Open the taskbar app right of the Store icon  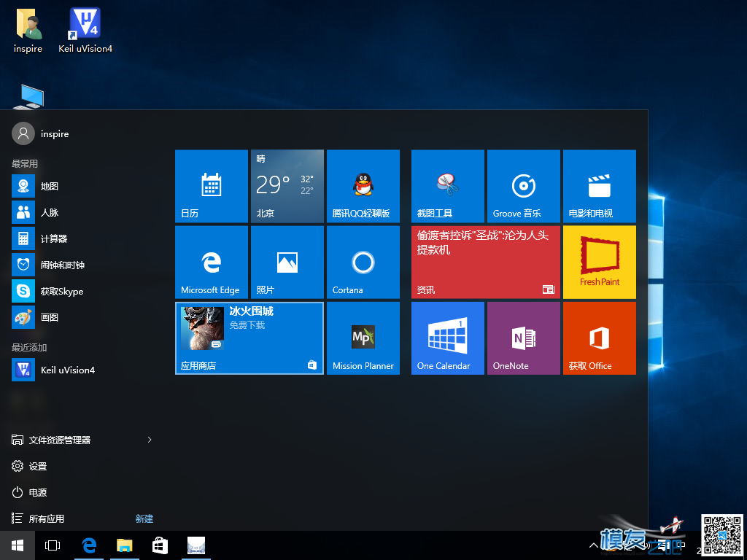tap(196, 545)
